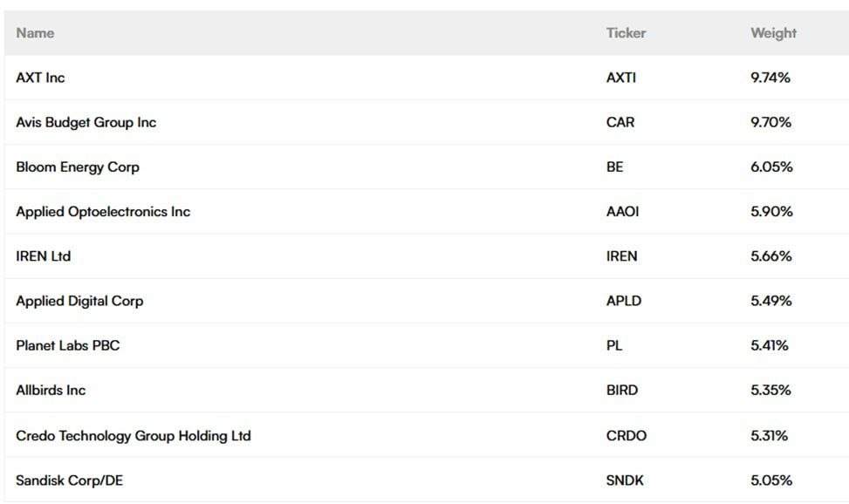849x504 pixels.
Task: Open Credo Technology Group Holding Ltd
Action: tap(133, 435)
